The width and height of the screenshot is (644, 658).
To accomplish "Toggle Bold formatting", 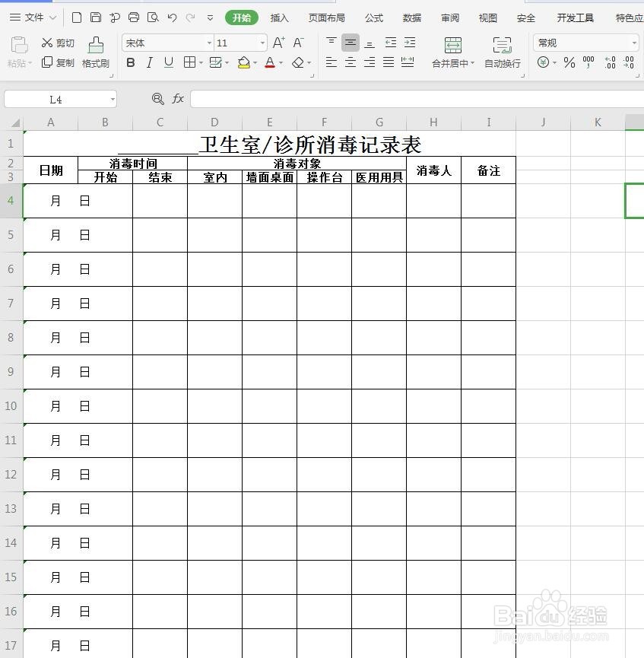I will pyautogui.click(x=131, y=62).
